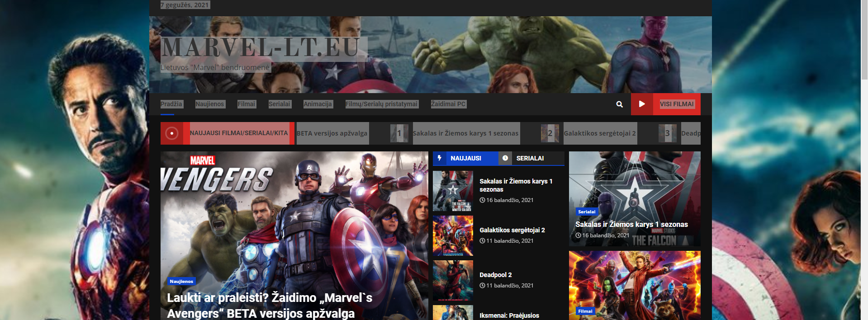Click the play icon beside VISI FILMAI

pyautogui.click(x=642, y=104)
